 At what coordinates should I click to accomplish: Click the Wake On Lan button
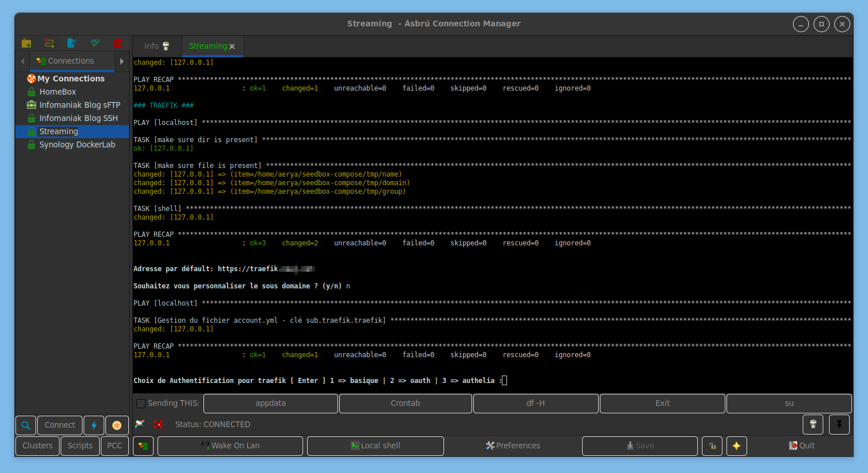[230, 446]
